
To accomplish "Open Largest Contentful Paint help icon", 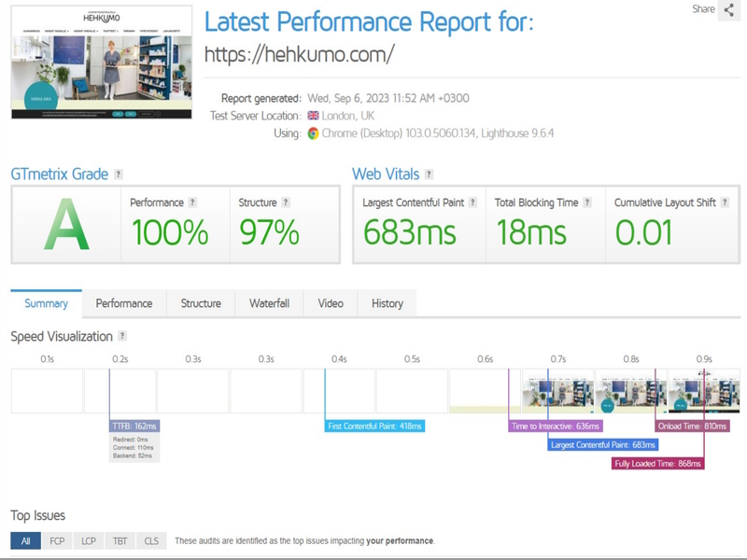I will pyautogui.click(x=472, y=203).
